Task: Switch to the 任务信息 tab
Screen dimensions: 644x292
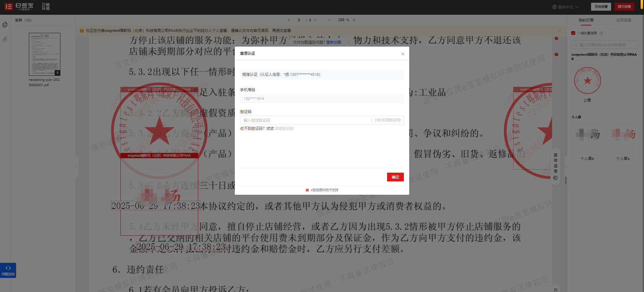Action: 624,20
